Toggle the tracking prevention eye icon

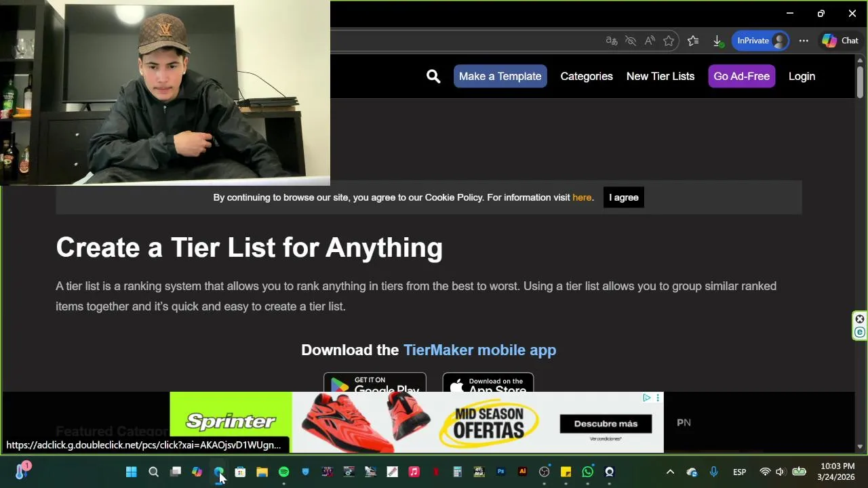click(x=631, y=41)
